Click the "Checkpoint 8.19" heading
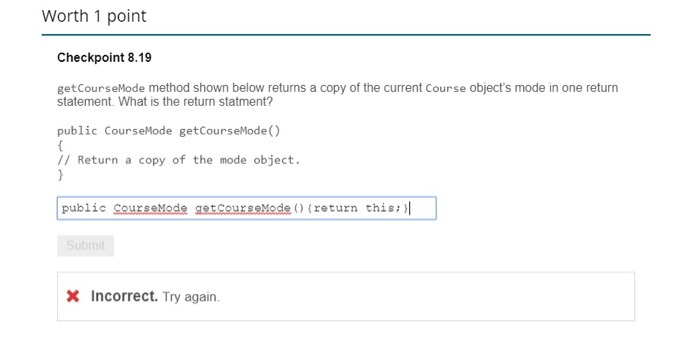This screenshot has height=360, width=700. click(x=104, y=58)
